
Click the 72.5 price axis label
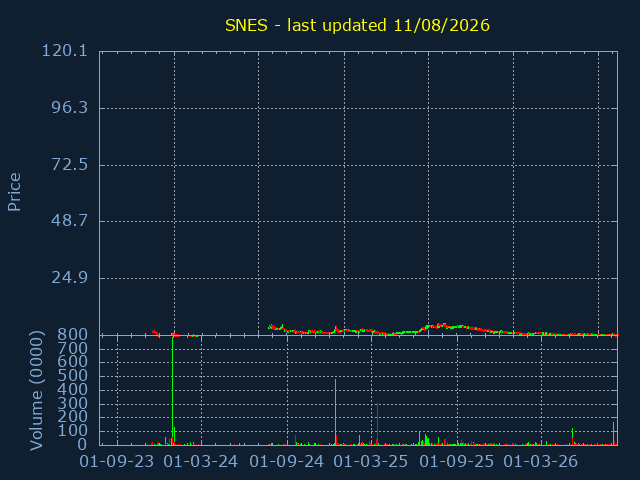point(69,164)
